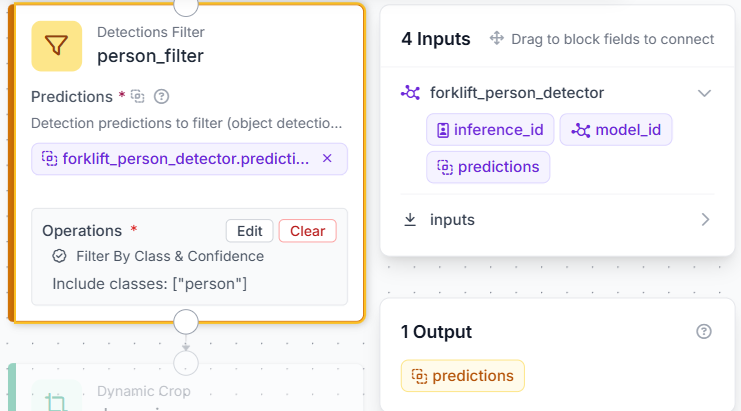The width and height of the screenshot is (741, 411).
Task: Click the Filter By Class & Confidence checkmark
Action: pyautogui.click(x=59, y=256)
